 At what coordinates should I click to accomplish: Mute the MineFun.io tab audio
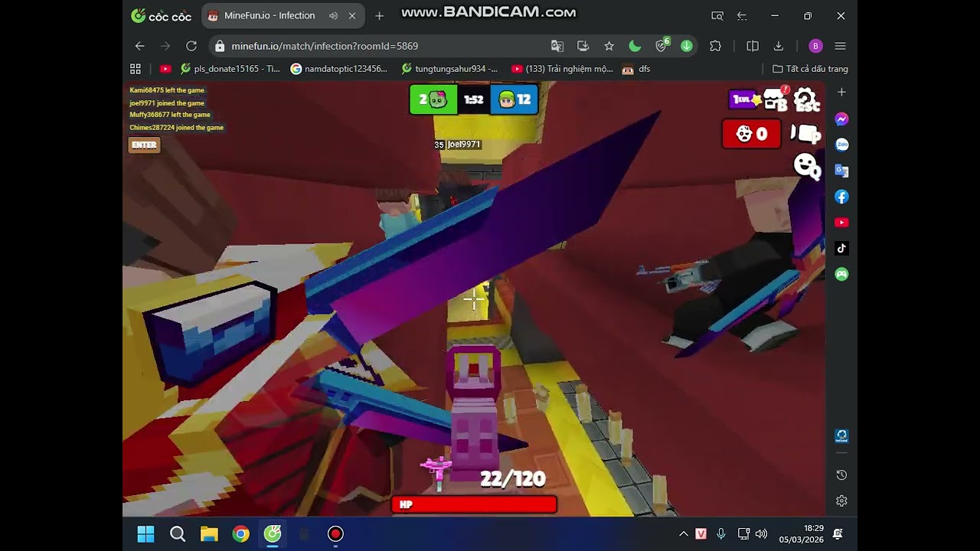click(x=333, y=15)
